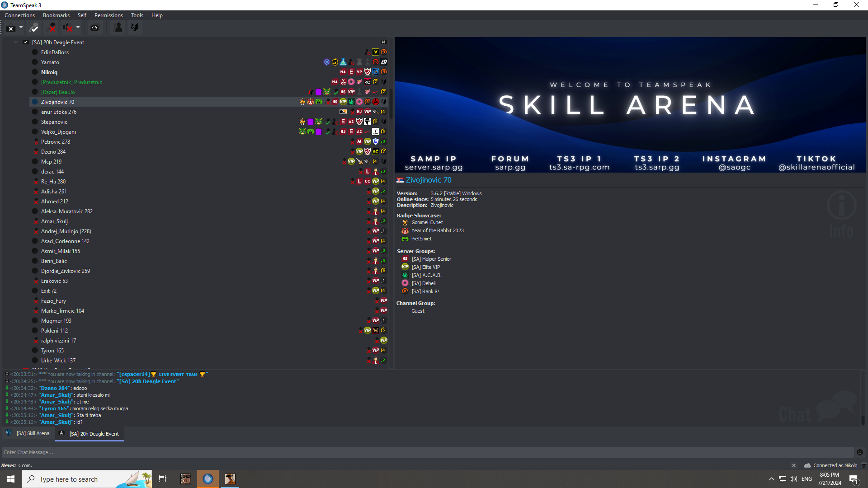This screenshot has width=868, height=488.
Task: Click the checkmark next to [SA] 20h Deagle Event
Action: (x=26, y=42)
